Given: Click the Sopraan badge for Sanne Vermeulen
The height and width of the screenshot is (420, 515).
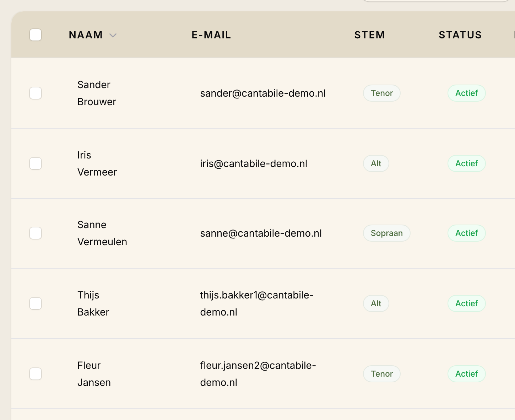Looking at the screenshot, I should click(387, 233).
